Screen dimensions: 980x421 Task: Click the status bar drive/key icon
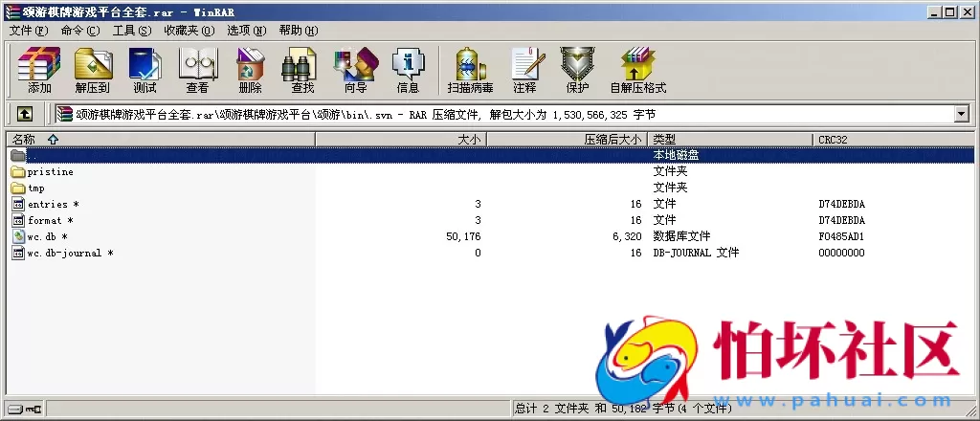pos(25,410)
